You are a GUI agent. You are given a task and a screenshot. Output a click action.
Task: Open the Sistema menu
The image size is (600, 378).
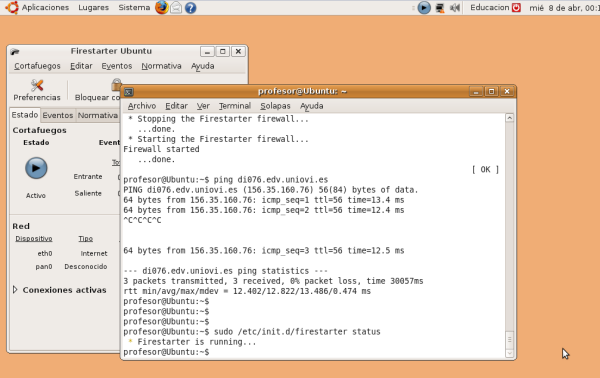click(x=134, y=7)
